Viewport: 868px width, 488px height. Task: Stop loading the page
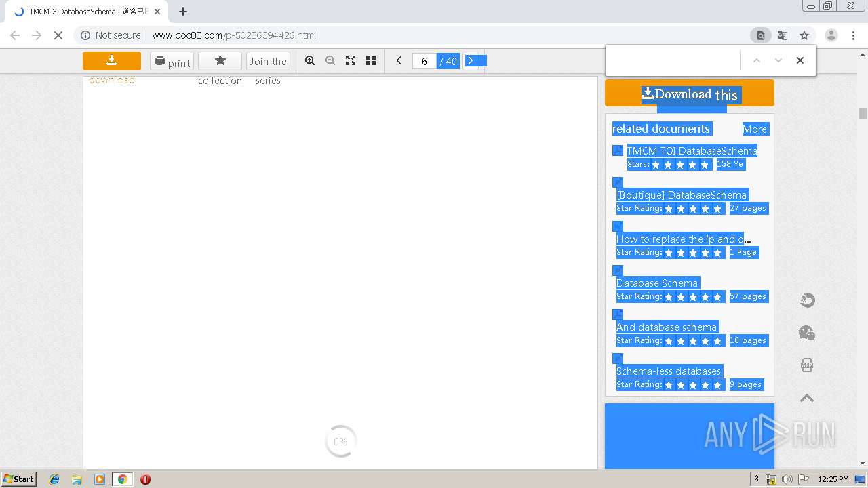coord(58,35)
